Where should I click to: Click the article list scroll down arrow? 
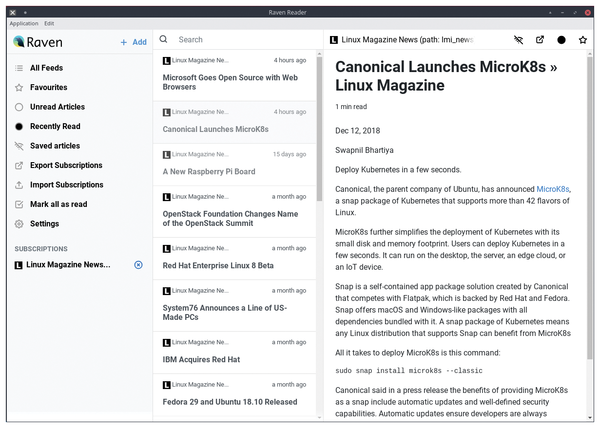point(320,417)
